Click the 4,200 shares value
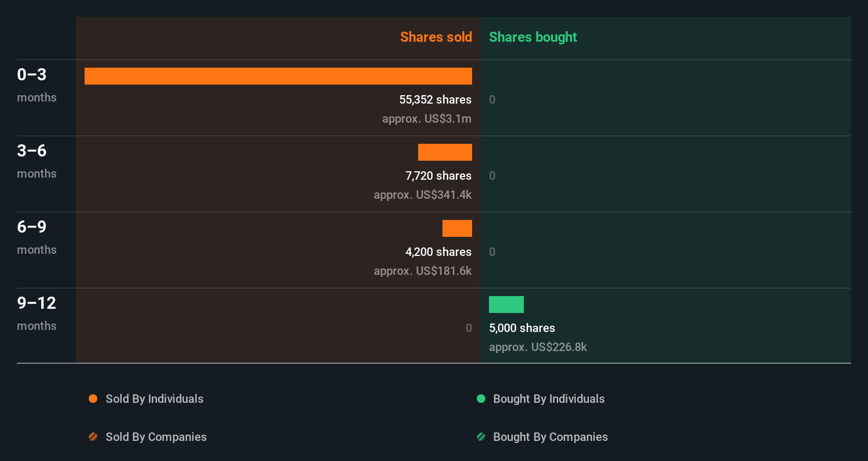 coord(438,252)
